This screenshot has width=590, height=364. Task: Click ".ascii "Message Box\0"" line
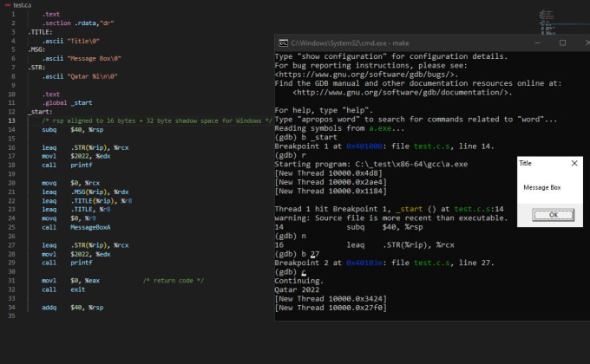82,59
